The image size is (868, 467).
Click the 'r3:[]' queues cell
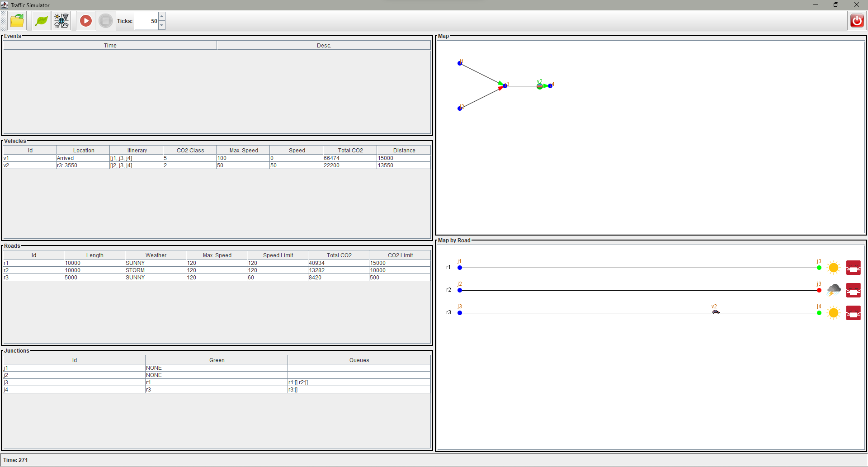359,390
